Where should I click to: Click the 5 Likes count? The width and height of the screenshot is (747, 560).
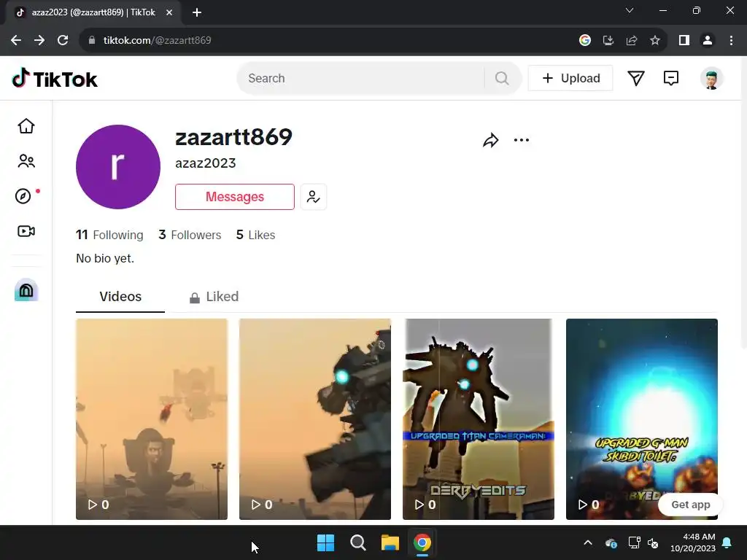(x=255, y=235)
